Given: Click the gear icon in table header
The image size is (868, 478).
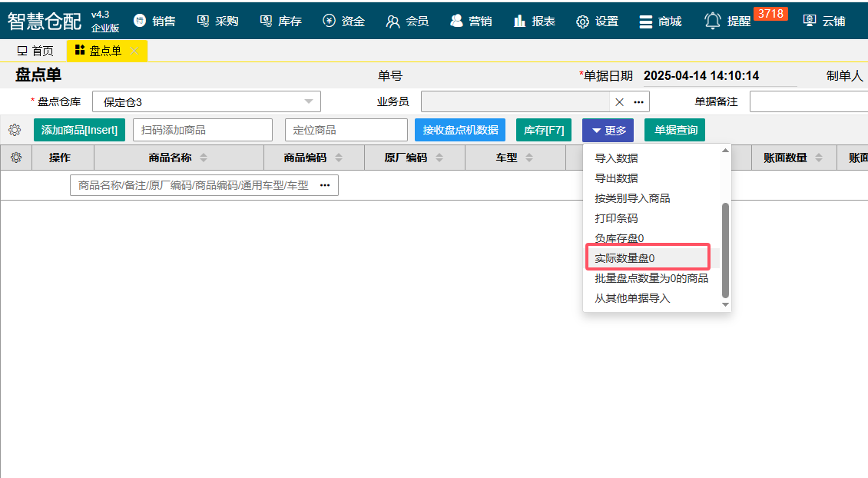Looking at the screenshot, I should point(15,158).
